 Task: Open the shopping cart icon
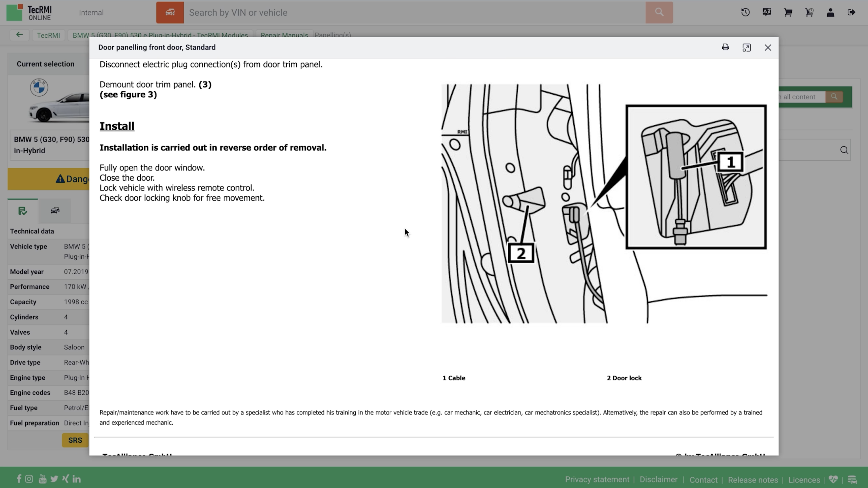788,13
